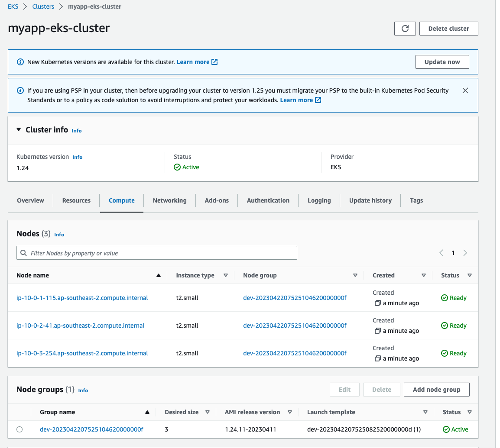Open the Authentication tab
This screenshot has width=500, height=448.
tap(268, 200)
